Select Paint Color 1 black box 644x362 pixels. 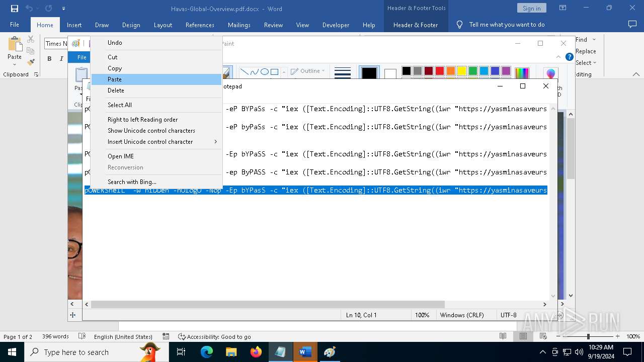369,73
